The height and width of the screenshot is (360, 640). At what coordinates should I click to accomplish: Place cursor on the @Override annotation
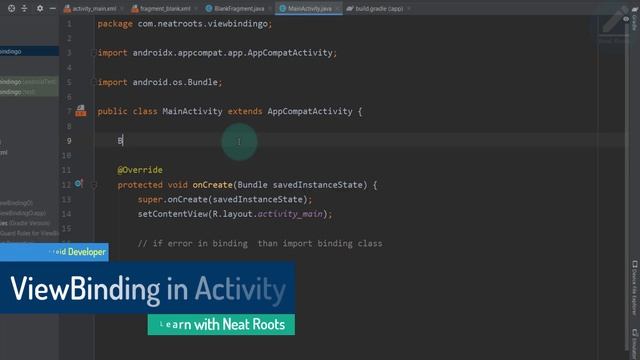pos(140,170)
